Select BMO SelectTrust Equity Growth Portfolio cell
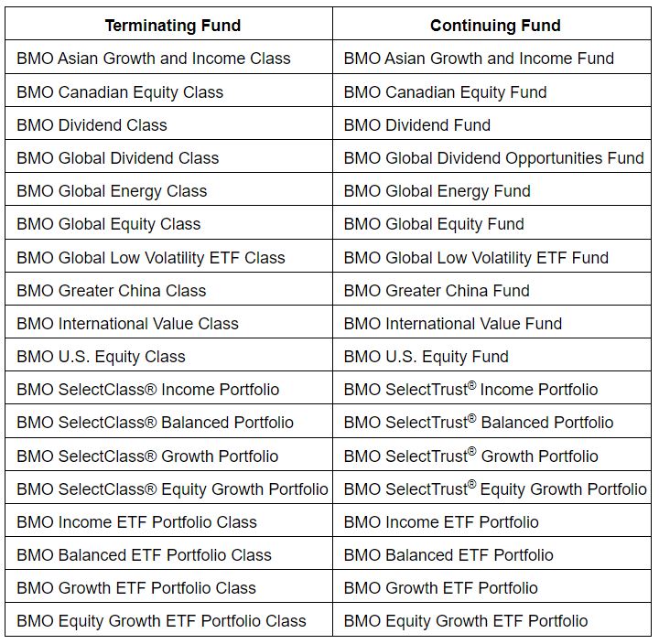 point(495,489)
